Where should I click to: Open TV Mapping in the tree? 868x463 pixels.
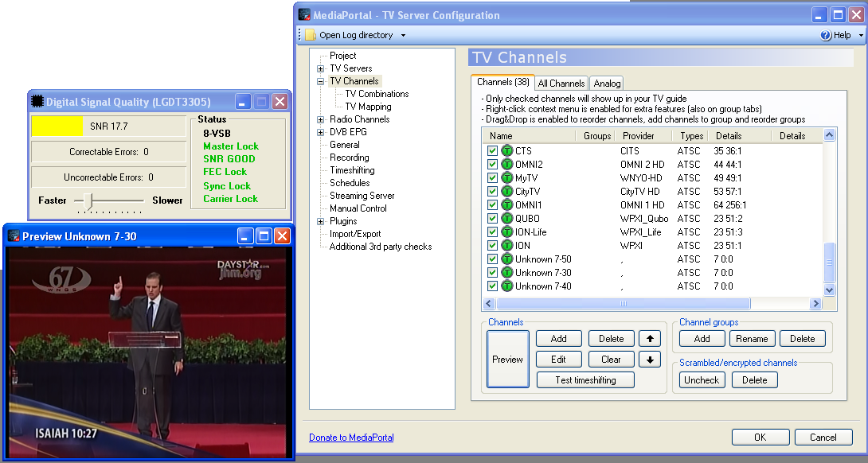tap(368, 107)
